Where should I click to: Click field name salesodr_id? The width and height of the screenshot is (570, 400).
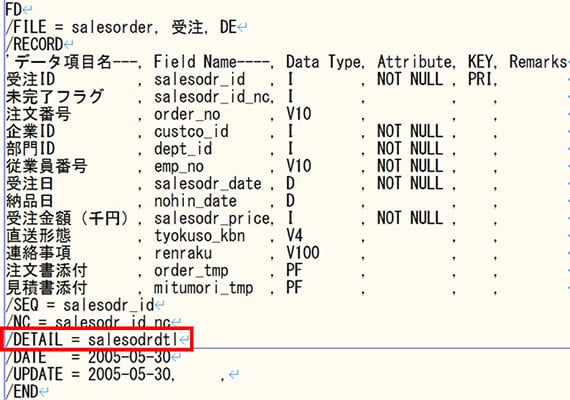pos(200,80)
